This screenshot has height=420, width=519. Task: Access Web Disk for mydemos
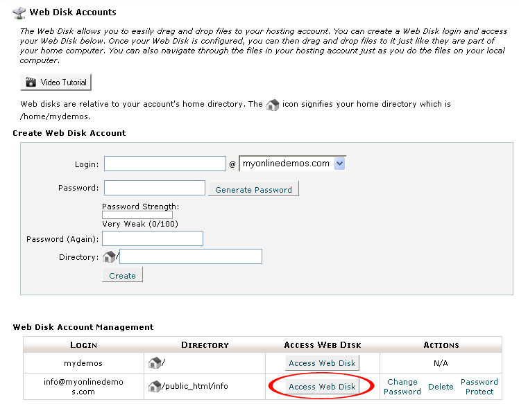(x=322, y=362)
